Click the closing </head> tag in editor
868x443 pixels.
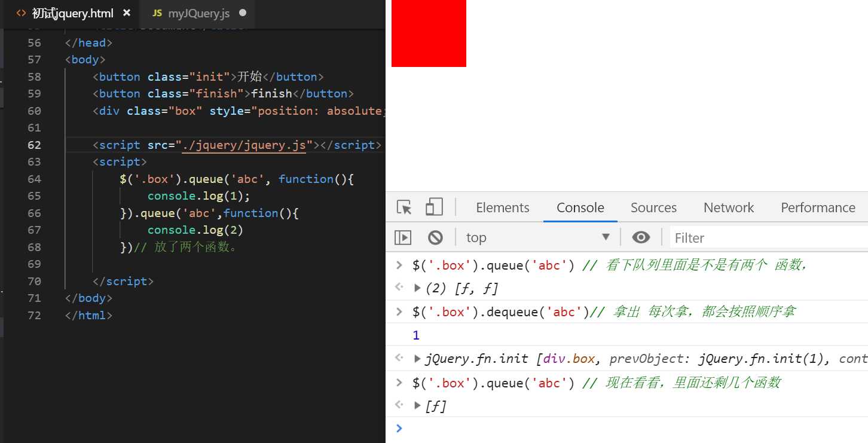point(88,42)
